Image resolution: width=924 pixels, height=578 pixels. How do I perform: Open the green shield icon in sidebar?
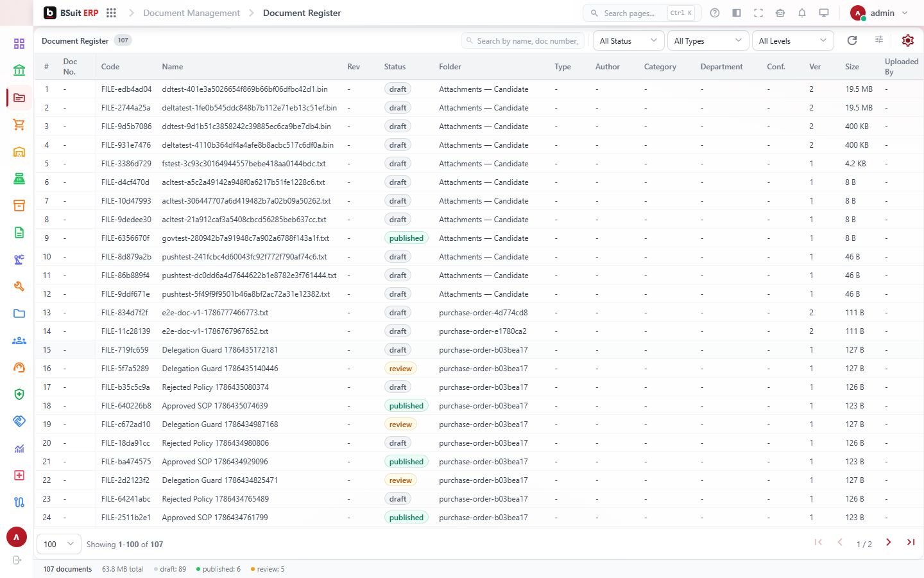click(x=19, y=394)
